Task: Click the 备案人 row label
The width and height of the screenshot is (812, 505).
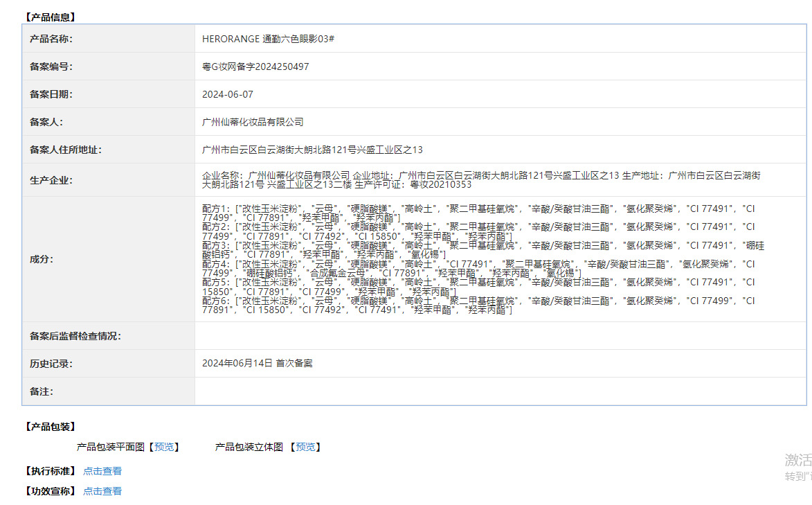Action: pos(46,122)
